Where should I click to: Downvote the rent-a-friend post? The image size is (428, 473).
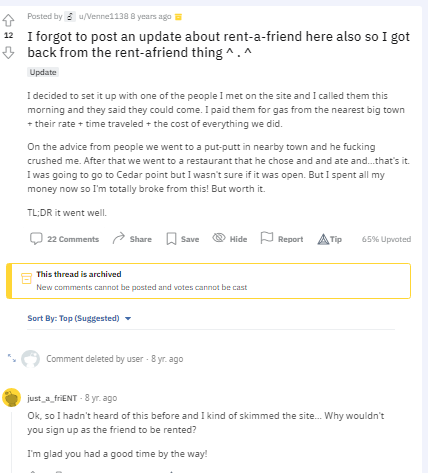click(x=8, y=53)
